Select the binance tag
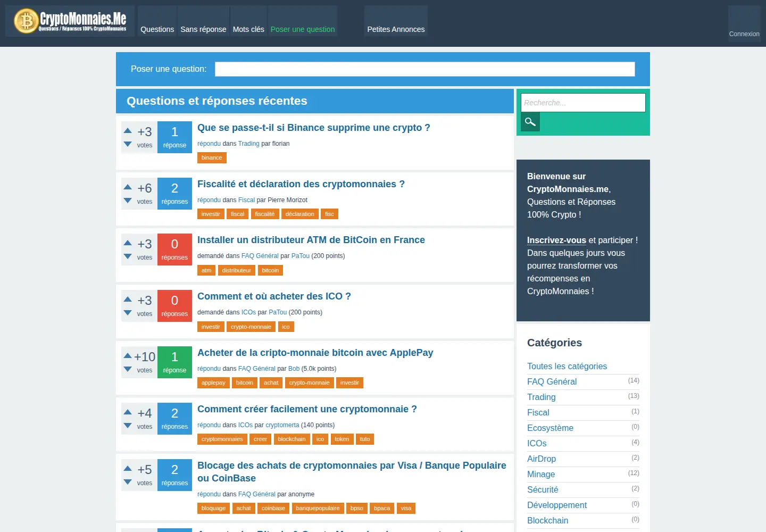The height and width of the screenshot is (532, 766). click(212, 157)
